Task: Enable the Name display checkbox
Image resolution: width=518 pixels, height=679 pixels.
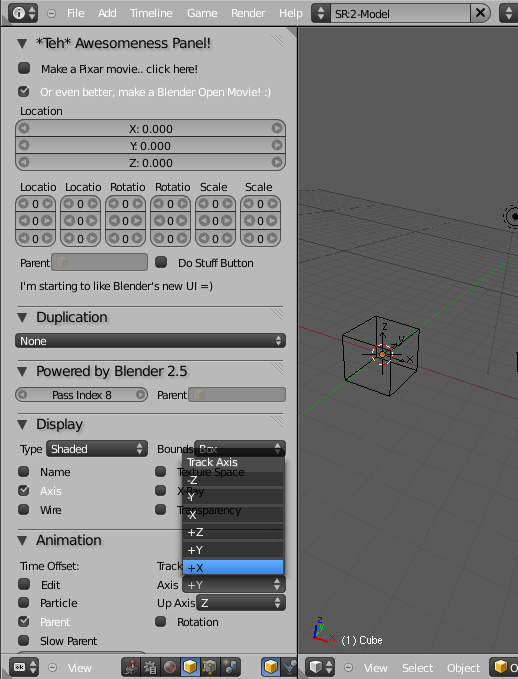Action: (x=24, y=471)
